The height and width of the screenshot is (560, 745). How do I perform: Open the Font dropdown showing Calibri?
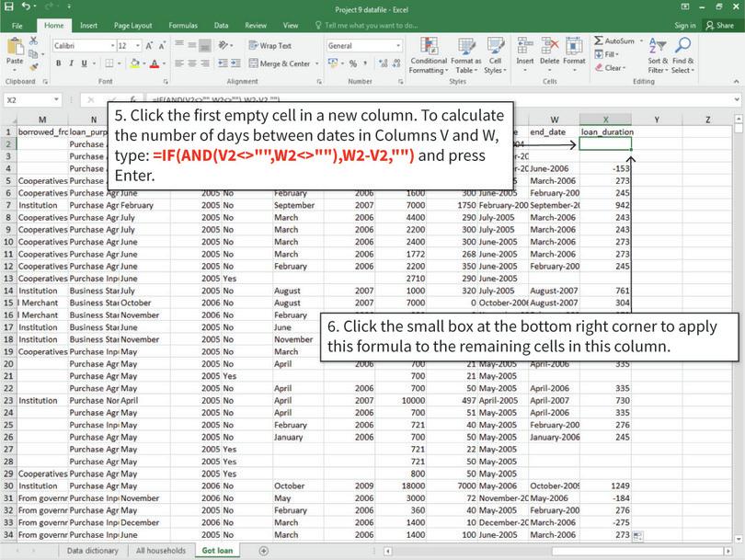point(82,46)
